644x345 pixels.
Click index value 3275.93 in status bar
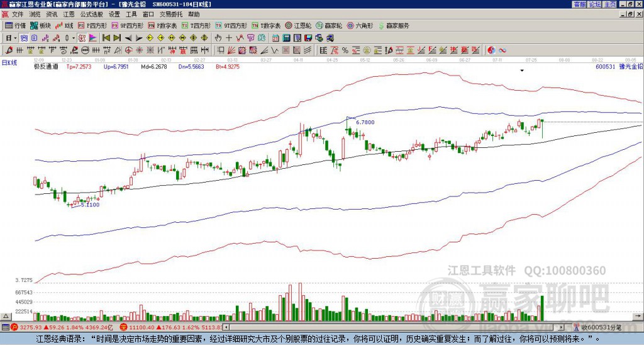(31, 327)
